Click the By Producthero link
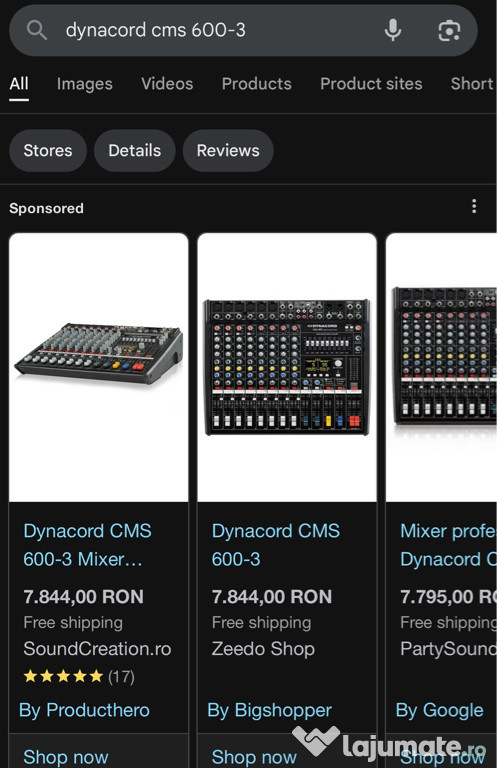Viewport: 497px width, 768px height. pyautogui.click(x=84, y=710)
